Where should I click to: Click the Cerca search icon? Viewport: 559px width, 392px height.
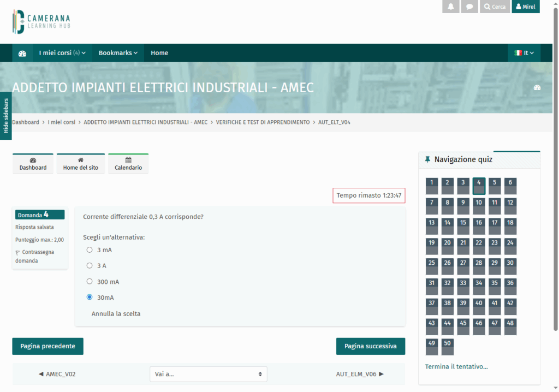pyautogui.click(x=487, y=7)
